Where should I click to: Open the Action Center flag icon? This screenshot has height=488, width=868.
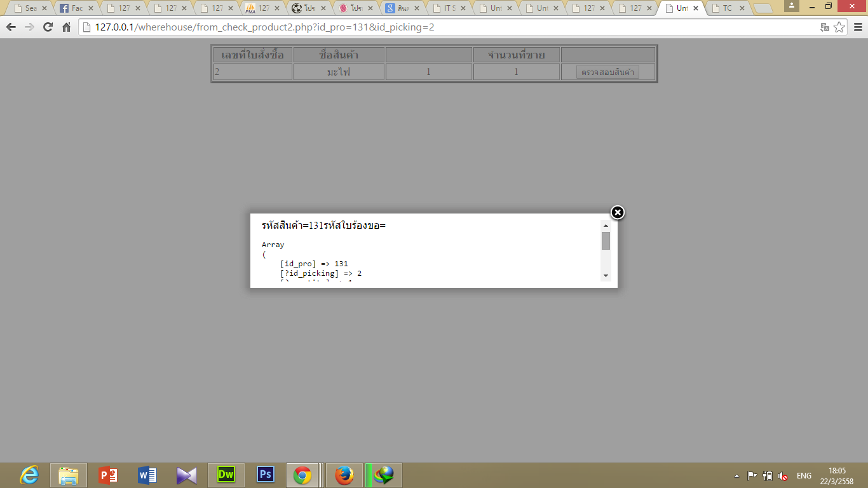coord(752,476)
